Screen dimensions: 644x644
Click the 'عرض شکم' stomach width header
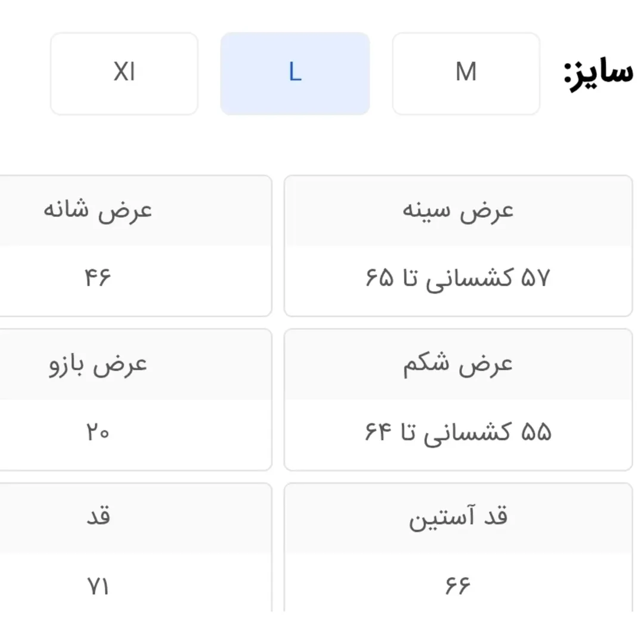point(458,364)
